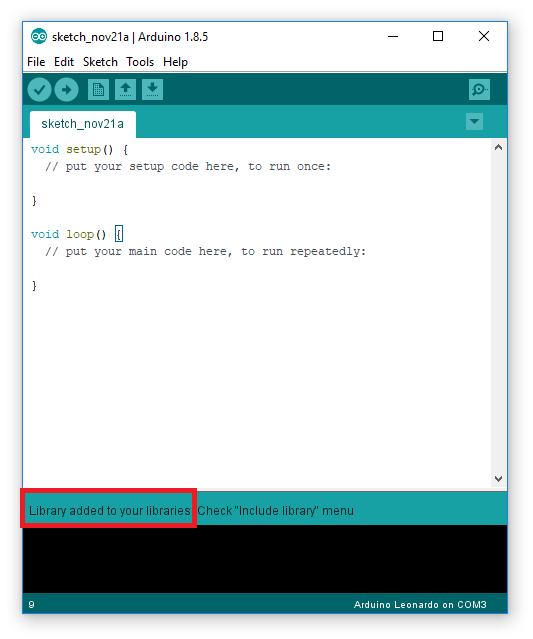Open the Serial Monitor magnifier icon
This screenshot has width=533, height=639.
click(479, 89)
